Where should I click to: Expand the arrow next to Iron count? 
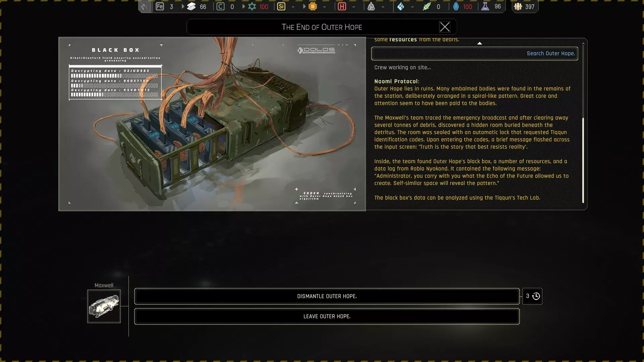pyautogui.click(x=183, y=6)
